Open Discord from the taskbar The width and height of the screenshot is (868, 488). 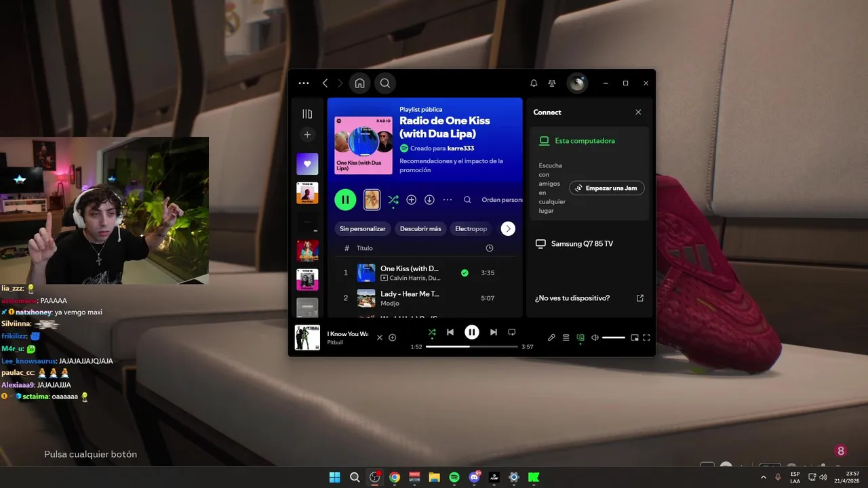pyautogui.click(x=474, y=477)
